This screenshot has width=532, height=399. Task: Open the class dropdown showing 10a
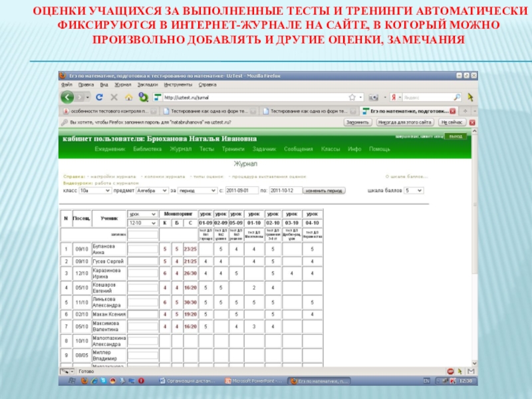pyautogui.click(x=94, y=191)
